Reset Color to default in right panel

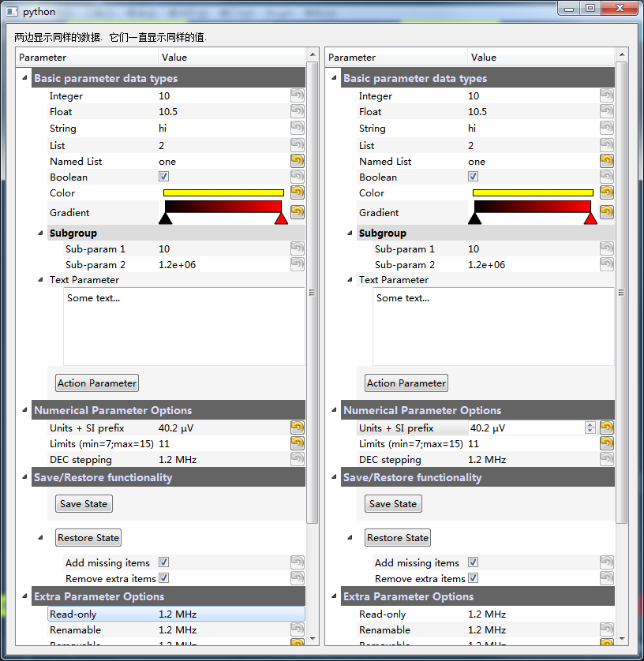click(607, 192)
